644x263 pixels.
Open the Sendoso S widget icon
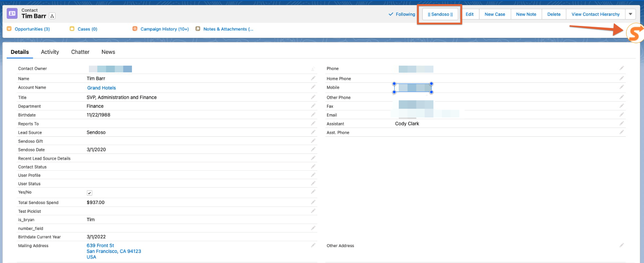[634, 33]
